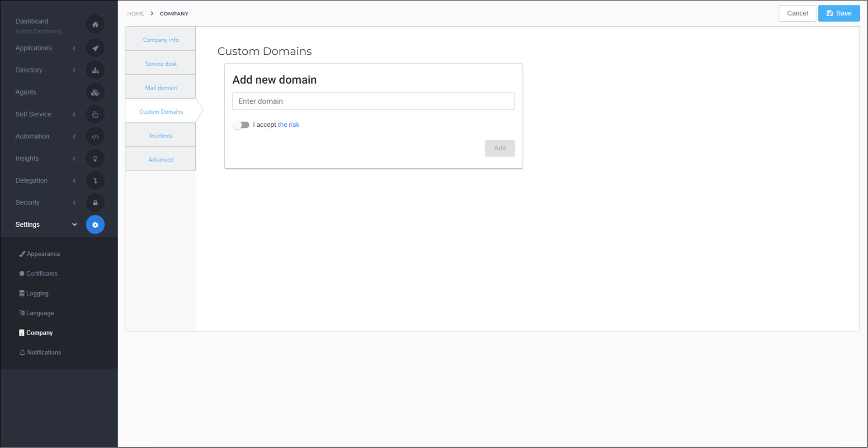Click the Language translate icon
Viewport: 868px width, 448px height.
coord(22,313)
